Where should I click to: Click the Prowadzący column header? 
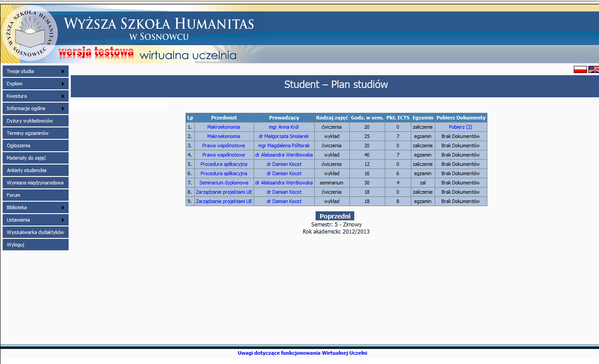click(284, 118)
